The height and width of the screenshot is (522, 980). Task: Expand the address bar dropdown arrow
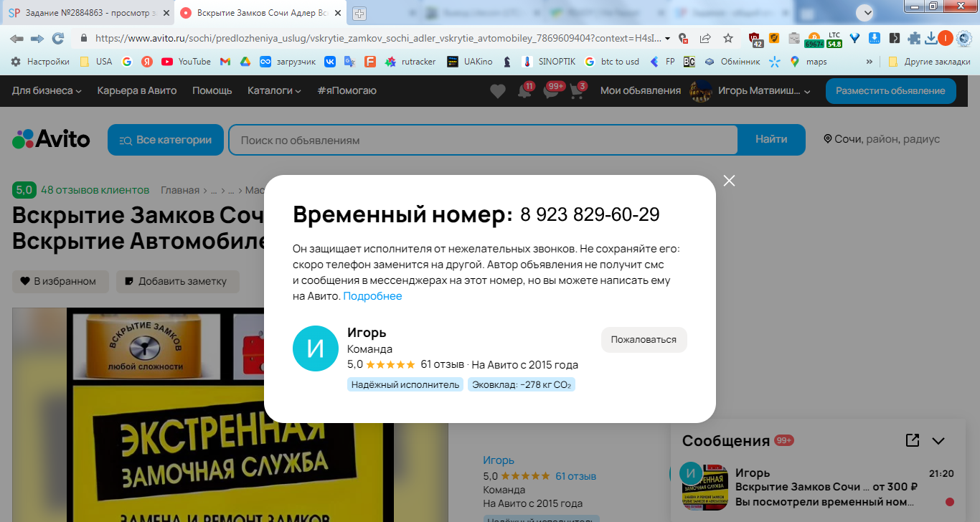coord(668,38)
